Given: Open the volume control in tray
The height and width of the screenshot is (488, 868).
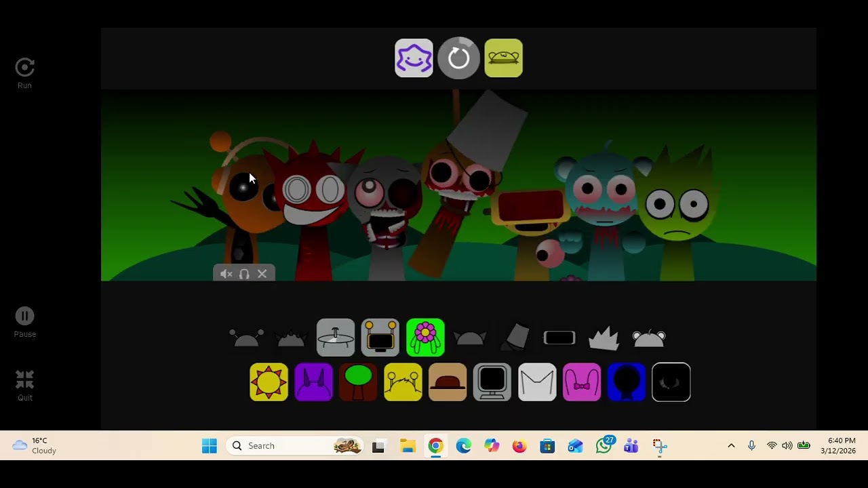Looking at the screenshot, I should coord(787,445).
